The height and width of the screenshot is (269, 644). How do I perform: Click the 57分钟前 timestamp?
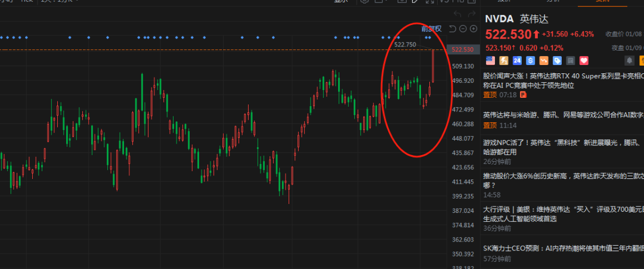497,259
